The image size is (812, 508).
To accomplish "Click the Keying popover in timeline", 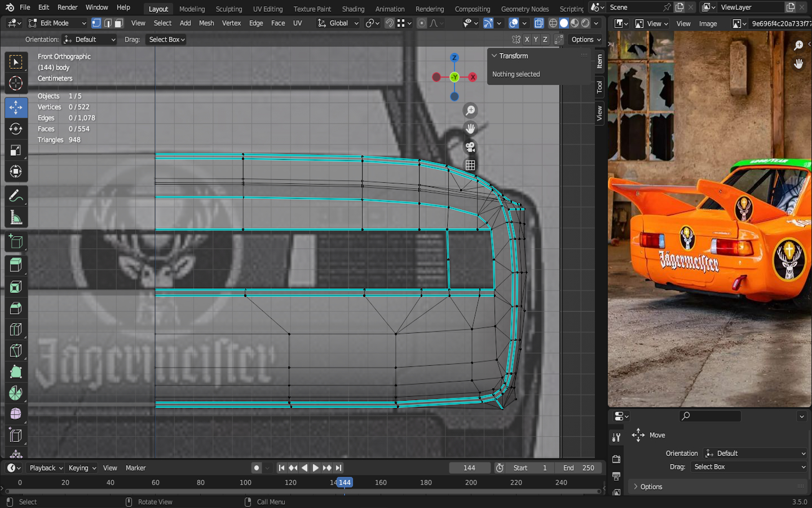I will pyautogui.click(x=82, y=468).
